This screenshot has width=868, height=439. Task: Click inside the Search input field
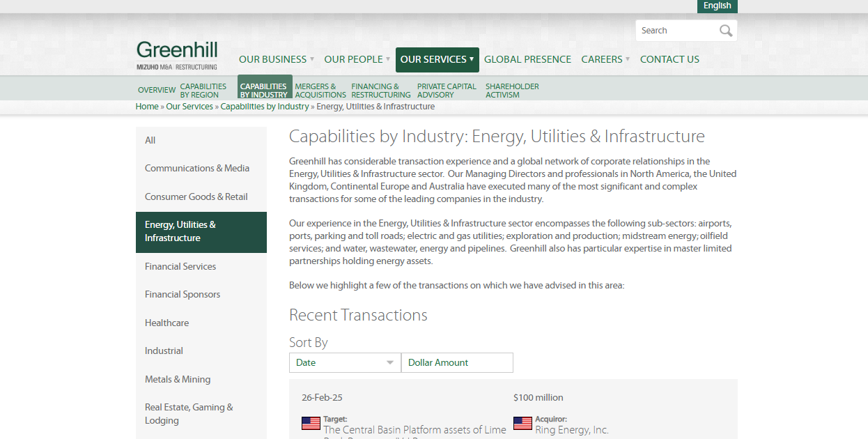[676, 30]
